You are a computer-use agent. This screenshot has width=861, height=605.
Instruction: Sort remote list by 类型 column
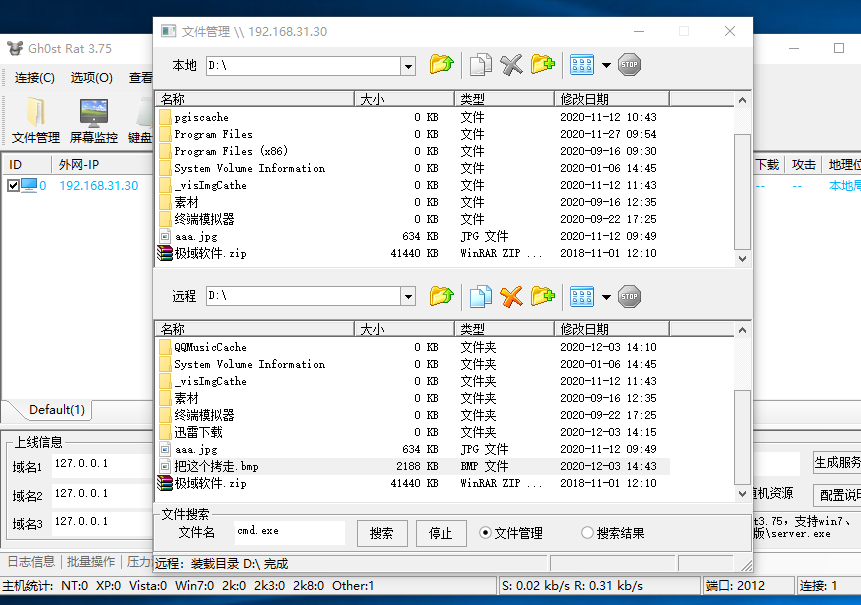[x=504, y=329]
